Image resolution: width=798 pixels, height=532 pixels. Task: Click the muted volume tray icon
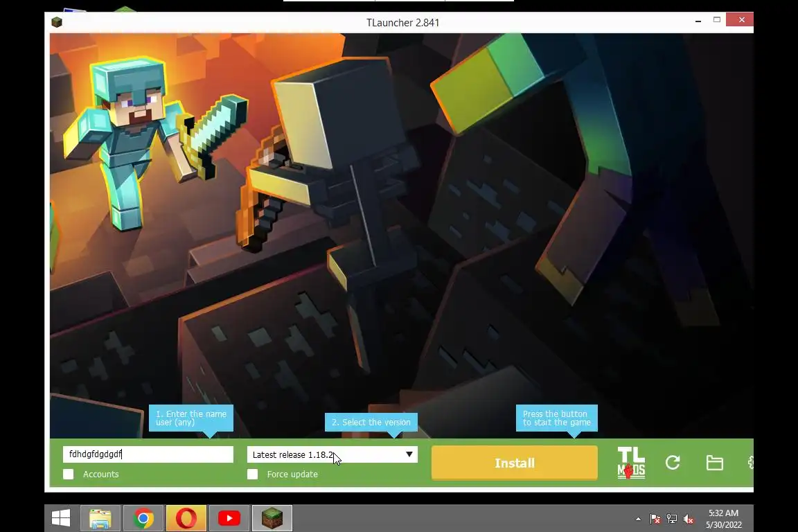[689, 520]
